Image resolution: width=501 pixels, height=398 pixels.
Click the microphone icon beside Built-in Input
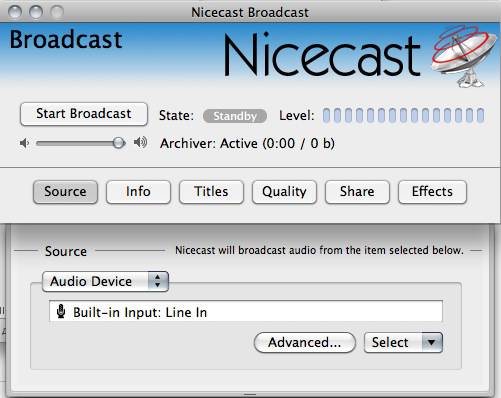[x=61, y=311]
